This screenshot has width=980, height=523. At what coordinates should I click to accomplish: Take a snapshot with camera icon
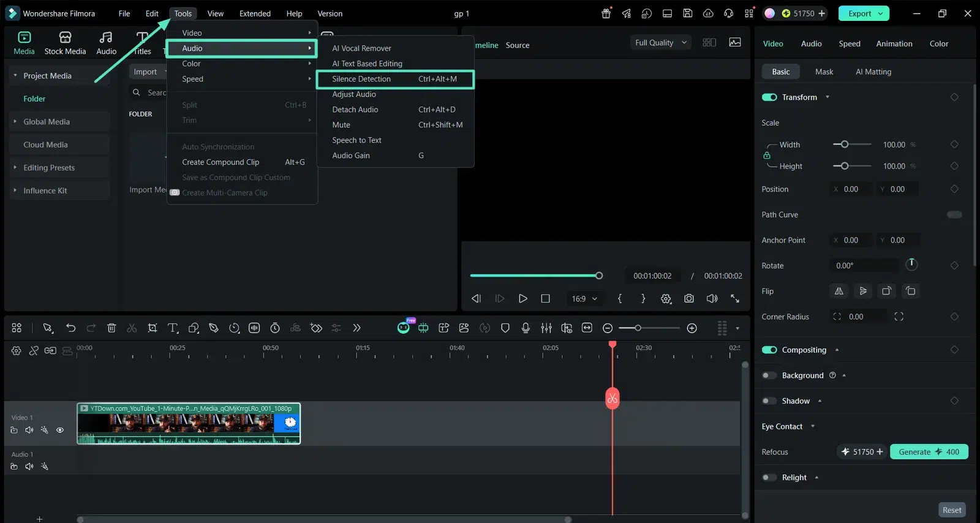coord(689,298)
